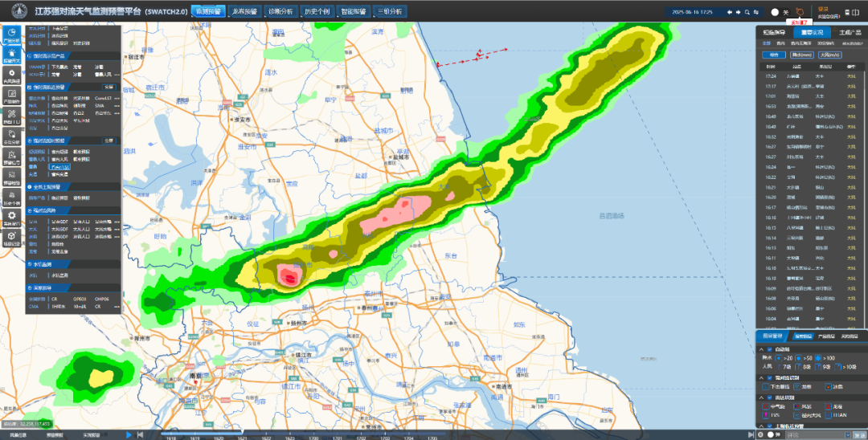Open the cube icon at sidebar bottom
The image size is (868, 440).
point(11,237)
